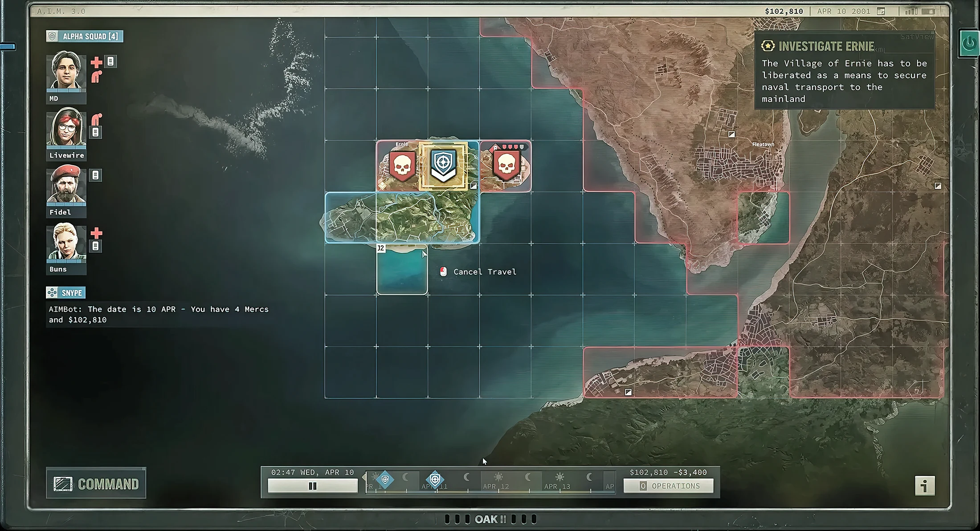Click the SNYPE logo icon

click(52, 293)
